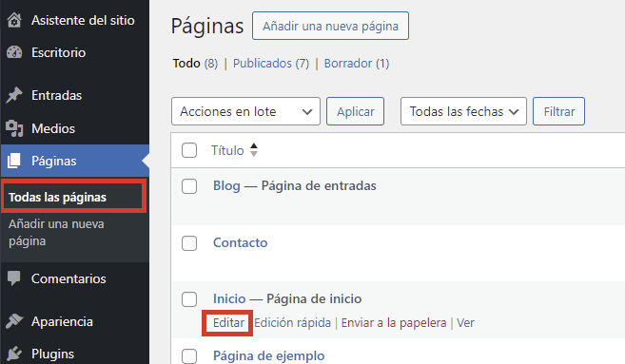Image resolution: width=625 pixels, height=364 pixels.
Task: Click Enviar a la papelera under Inicio
Action: [394, 322]
